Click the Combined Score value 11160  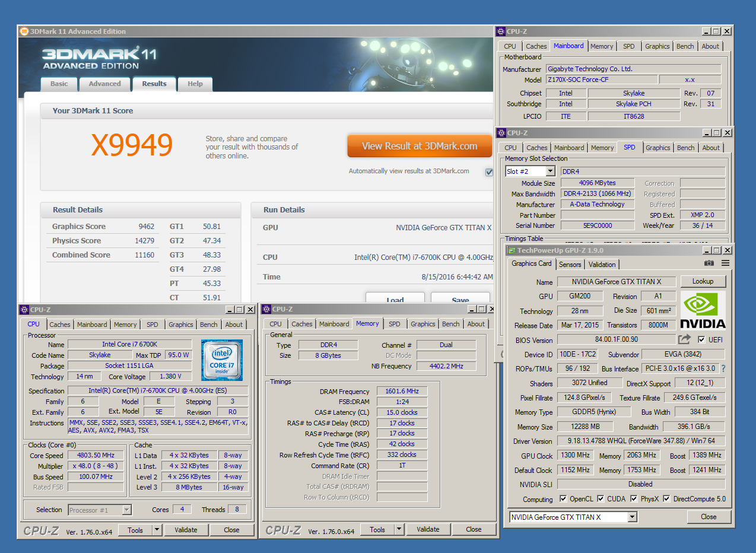[144, 255]
